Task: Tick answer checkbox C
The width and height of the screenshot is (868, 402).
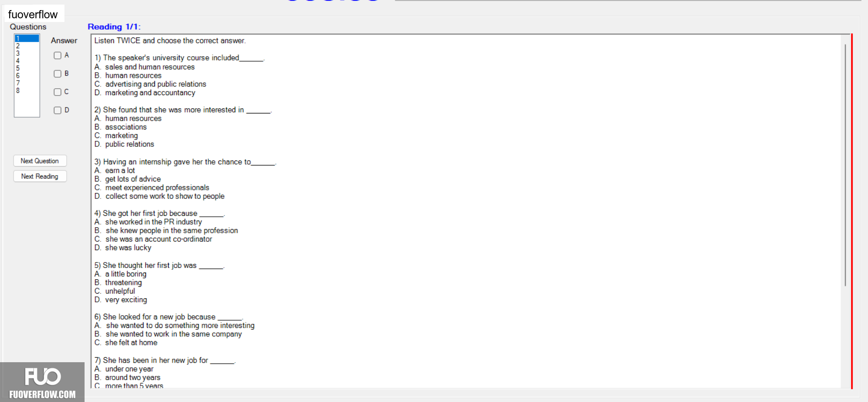Action: coord(58,92)
